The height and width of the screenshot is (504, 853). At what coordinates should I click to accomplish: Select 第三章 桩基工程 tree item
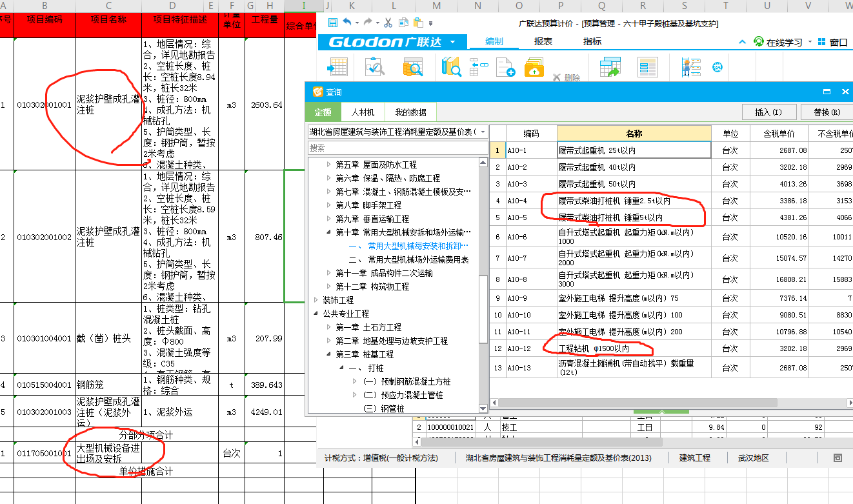pyautogui.click(x=365, y=354)
